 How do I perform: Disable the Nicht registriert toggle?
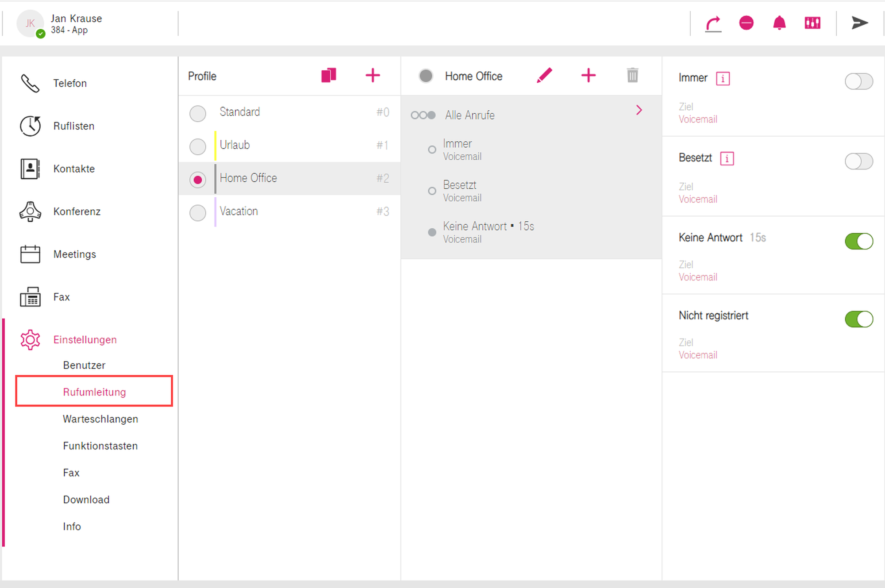(858, 319)
